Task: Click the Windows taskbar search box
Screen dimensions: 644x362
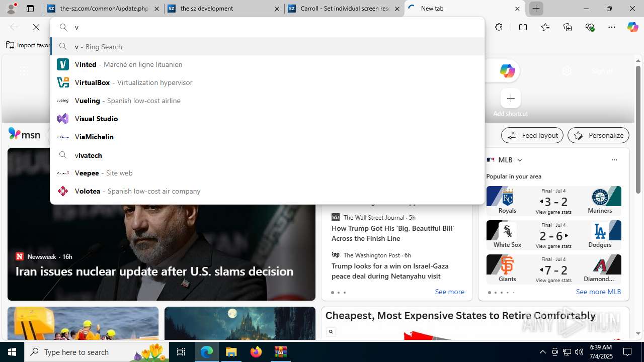Action: (97, 352)
